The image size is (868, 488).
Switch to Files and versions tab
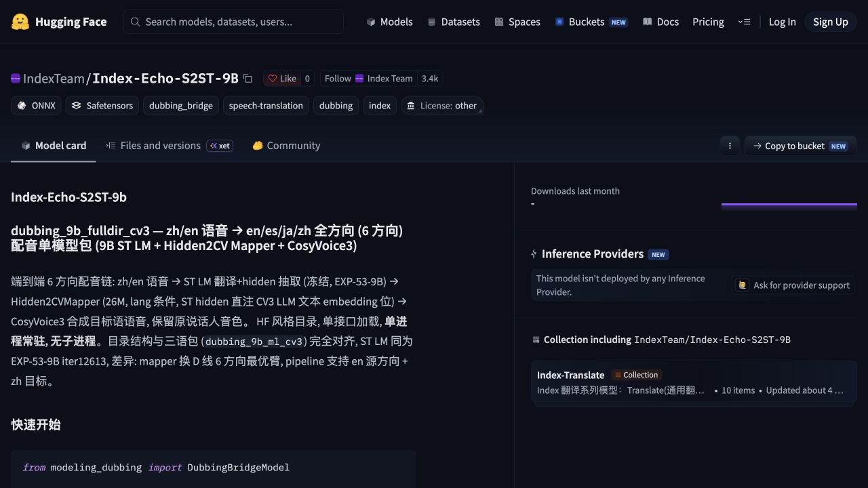point(169,146)
